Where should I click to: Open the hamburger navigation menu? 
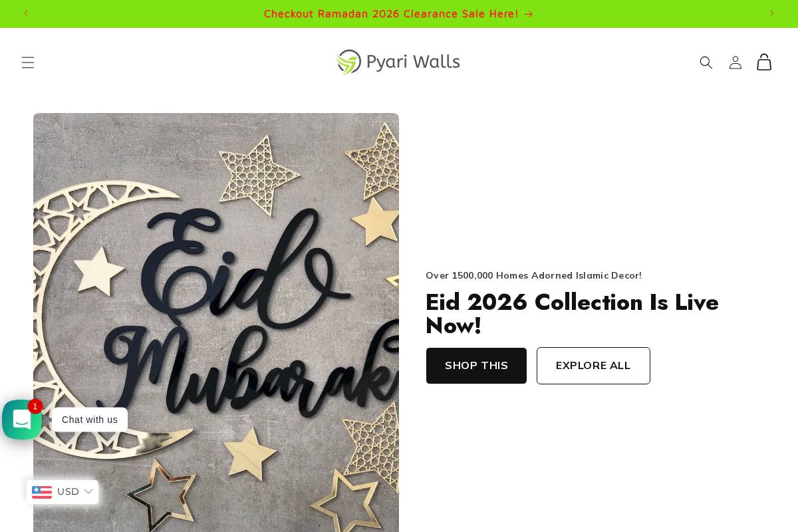(27, 63)
